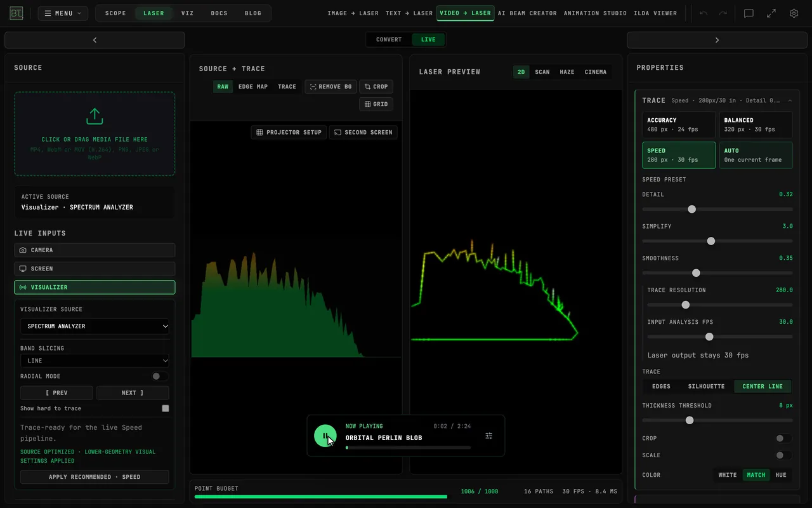Click the Next ] visualizer button
The height and width of the screenshot is (508, 812).
click(x=133, y=393)
